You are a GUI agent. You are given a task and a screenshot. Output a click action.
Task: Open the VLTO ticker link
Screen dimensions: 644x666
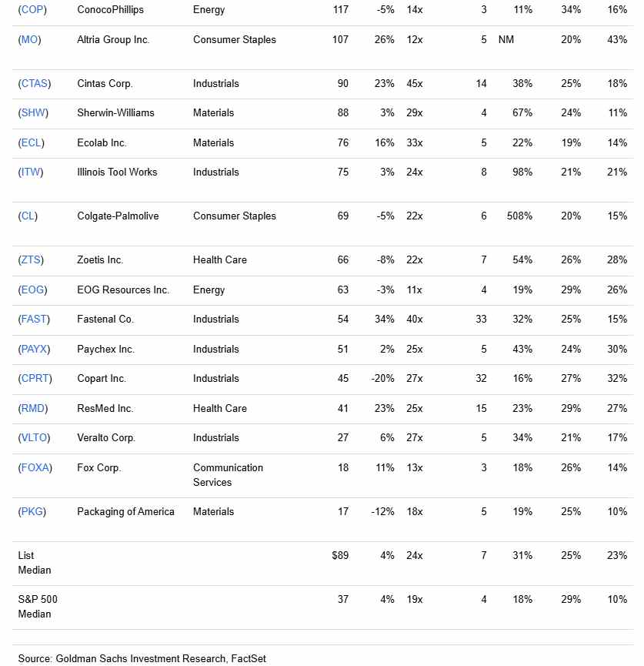[34, 437]
